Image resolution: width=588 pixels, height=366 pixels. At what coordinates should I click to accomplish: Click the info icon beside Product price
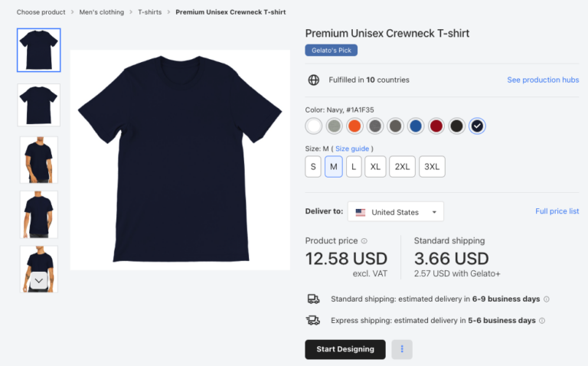[x=364, y=240]
